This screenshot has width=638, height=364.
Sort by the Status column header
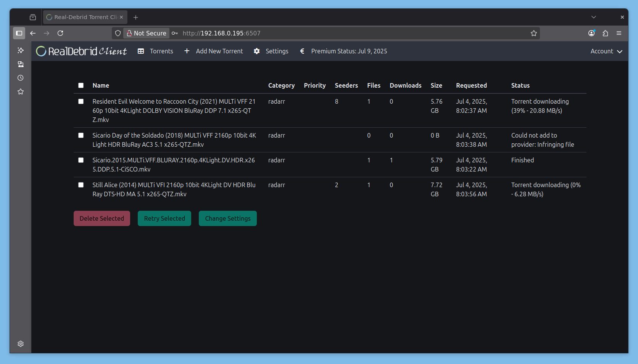(x=520, y=85)
